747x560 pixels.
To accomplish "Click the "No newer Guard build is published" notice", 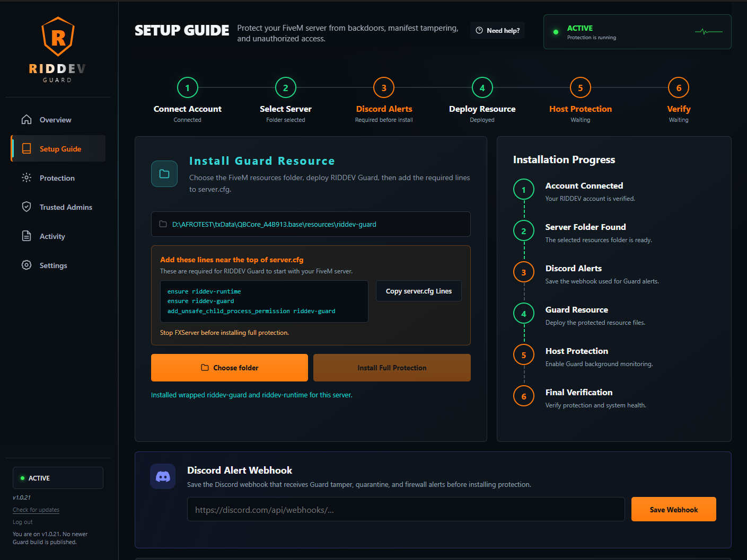I will [x=50, y=538].
